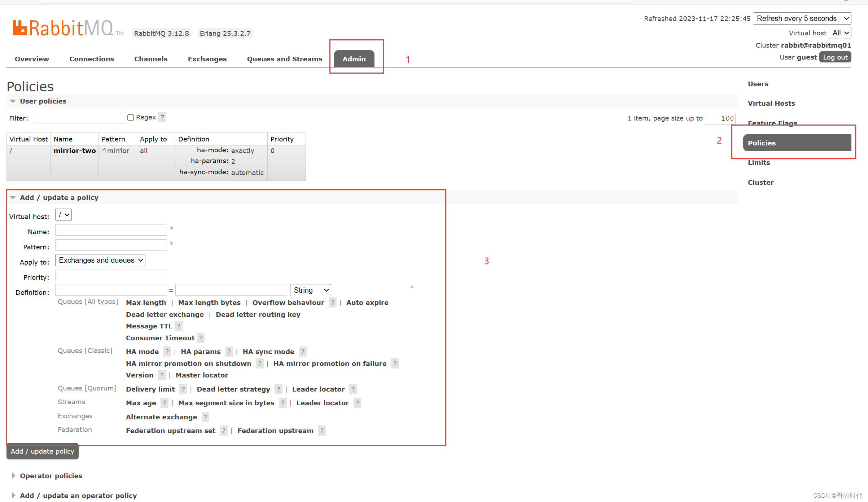Select the Apply to dropdown

tap(100, 260)
